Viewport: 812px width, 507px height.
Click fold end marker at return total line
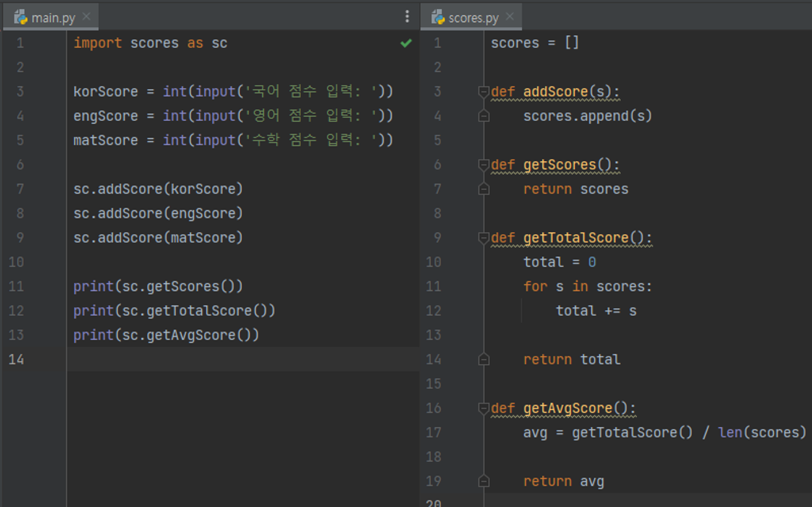[x=483, y=359]
